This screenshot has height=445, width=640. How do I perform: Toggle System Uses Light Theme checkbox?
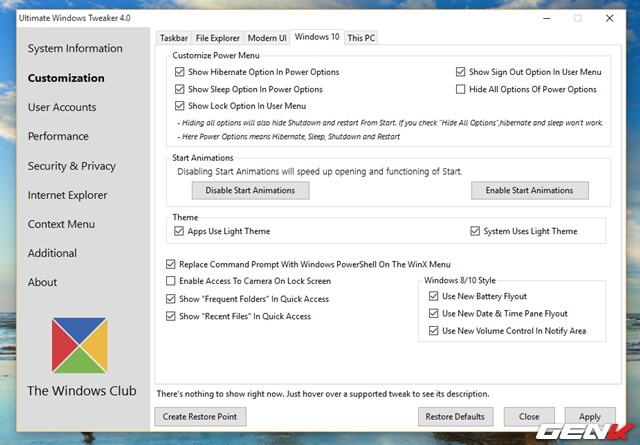point(475,231)
